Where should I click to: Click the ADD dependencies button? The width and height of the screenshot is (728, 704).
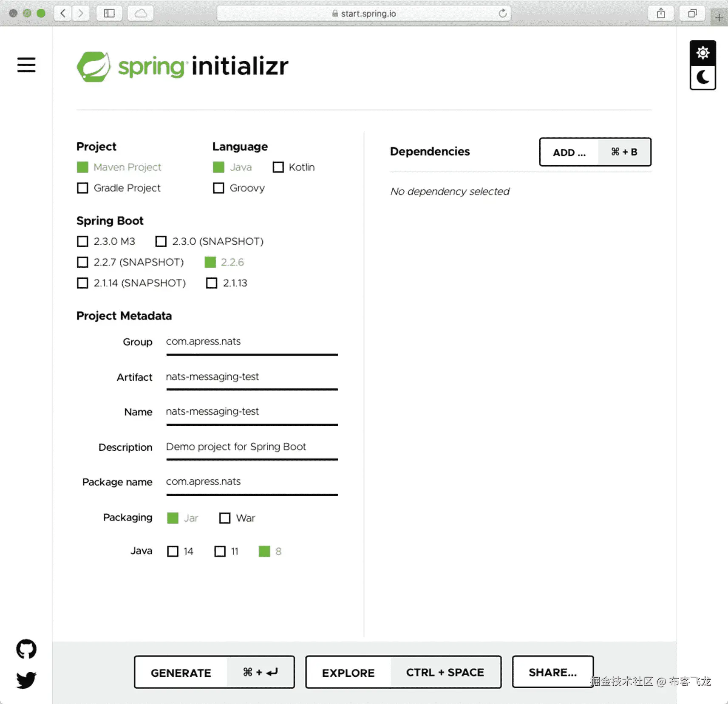click(595, 152)
